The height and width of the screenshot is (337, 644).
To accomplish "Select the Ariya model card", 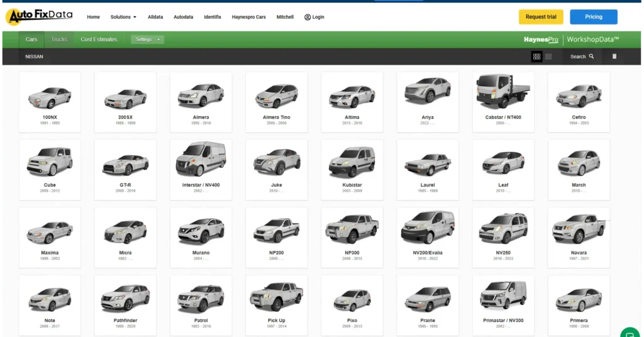I will [x=428, y=102].
